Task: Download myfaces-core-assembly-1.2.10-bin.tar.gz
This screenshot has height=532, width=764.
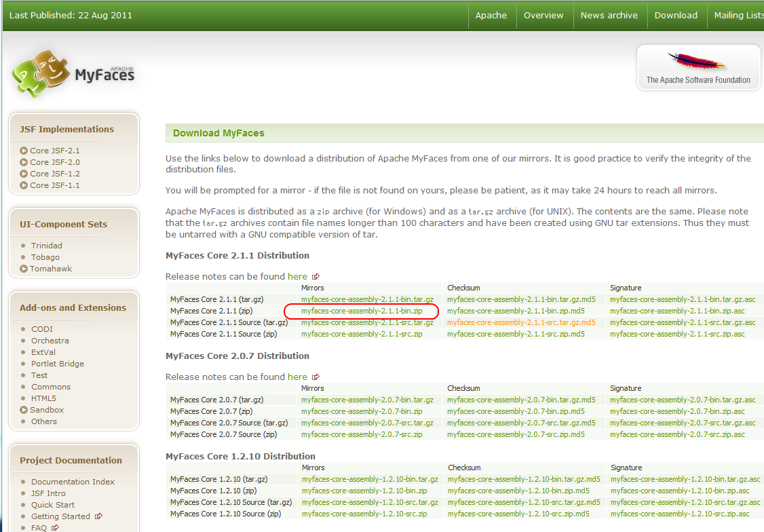Action: point(370,479)
